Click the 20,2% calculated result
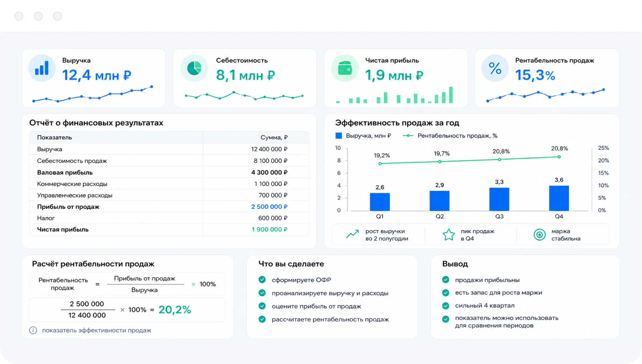Screen dimensions: 642x364 coord(175,309)
